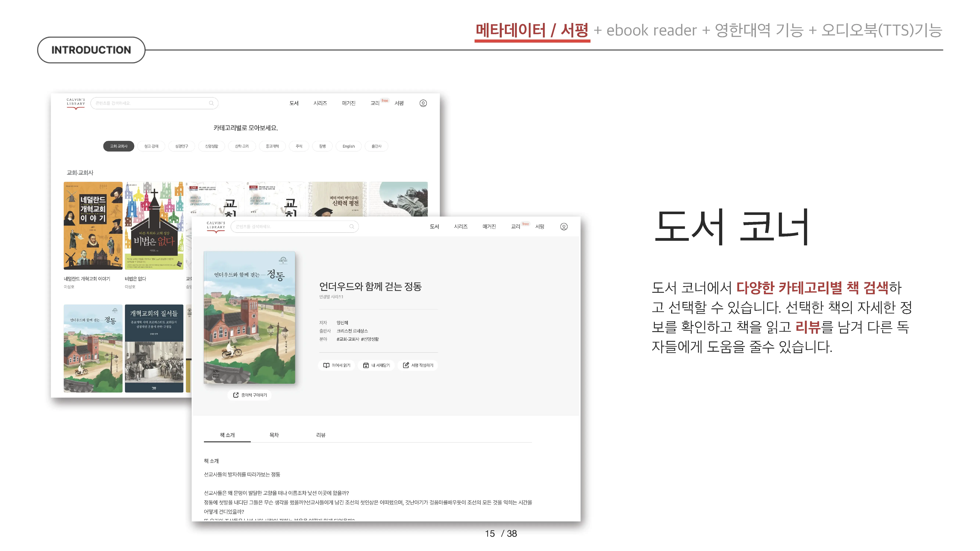The width and height of the screenshot is (980, 551).
Task: Select the 설교·강해 category chip
Action: coord(151,146)
